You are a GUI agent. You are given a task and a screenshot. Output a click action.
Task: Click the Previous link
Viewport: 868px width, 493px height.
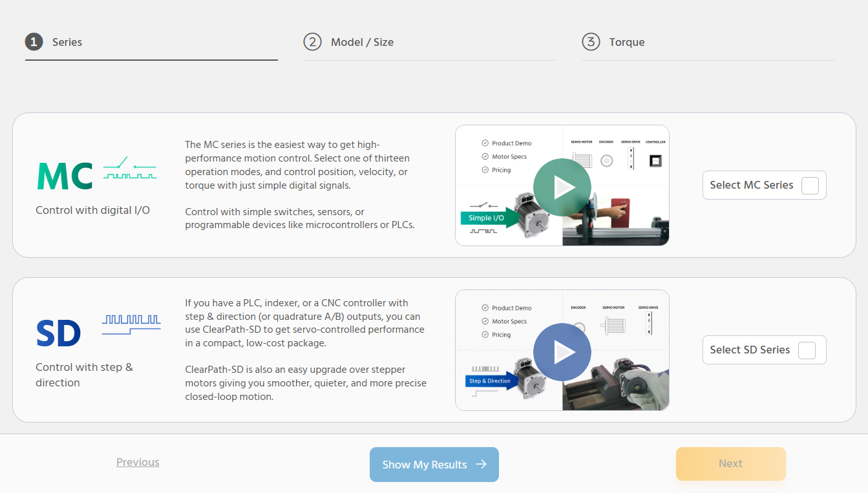coord(138,462)
